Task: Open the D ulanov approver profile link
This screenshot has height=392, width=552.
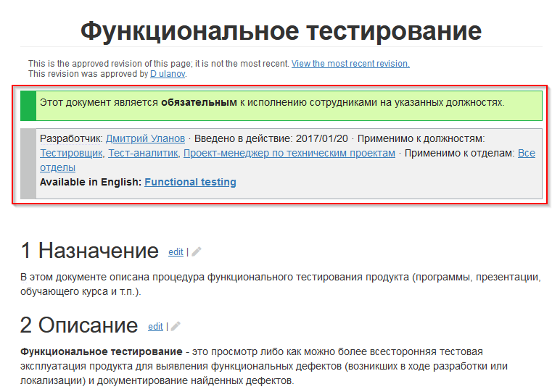Action: click(168, 73)
